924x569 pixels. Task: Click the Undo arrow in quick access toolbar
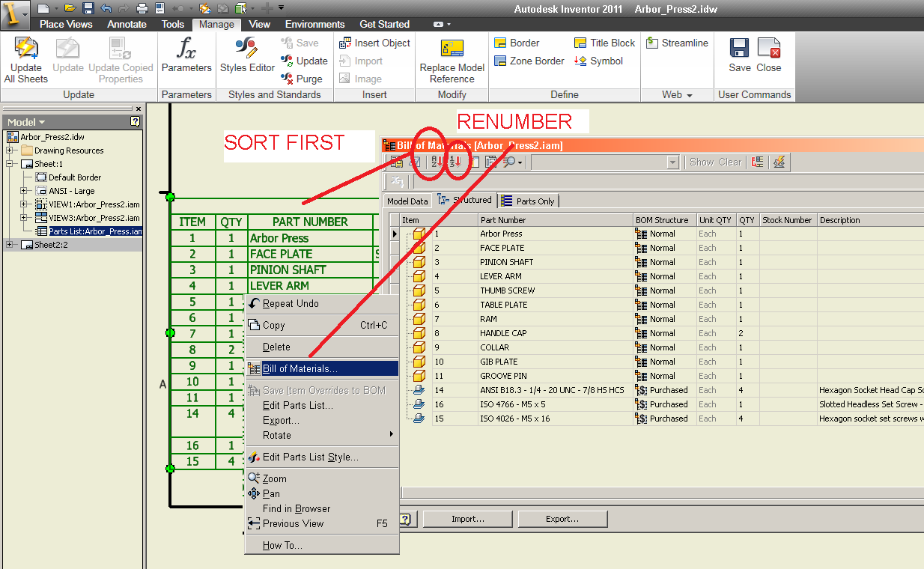coord(106,8)
